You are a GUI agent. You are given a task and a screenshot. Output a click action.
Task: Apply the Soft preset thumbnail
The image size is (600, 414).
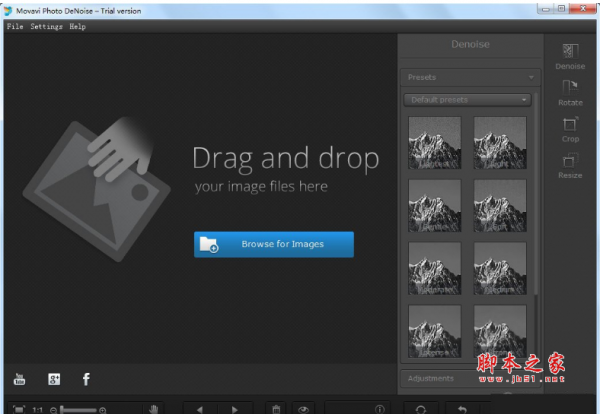[x=500, y=205]
